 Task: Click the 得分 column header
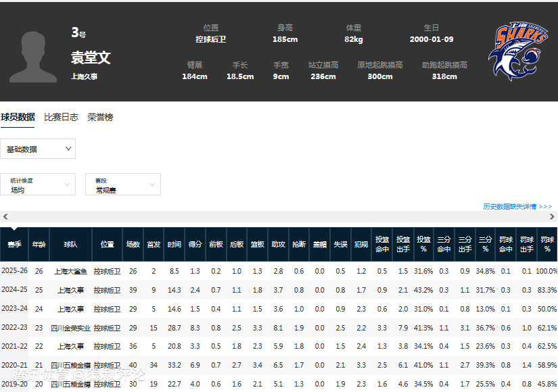pos(195,245)
